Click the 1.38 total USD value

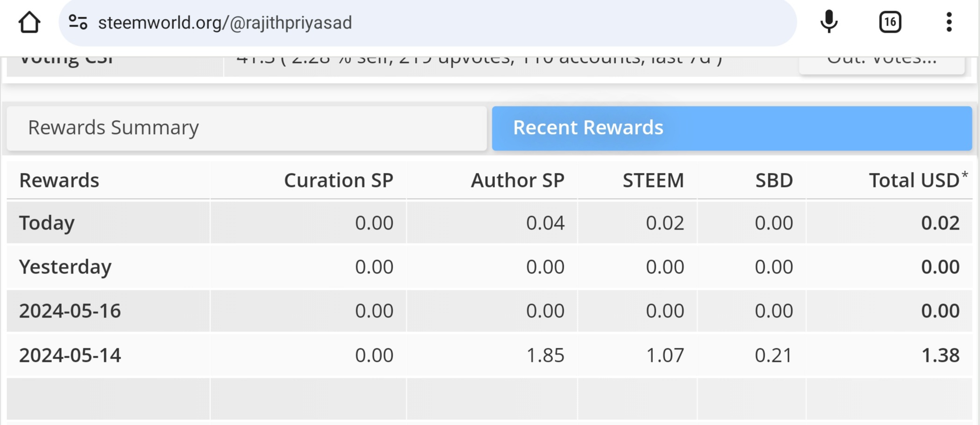[x=940, y=355]
